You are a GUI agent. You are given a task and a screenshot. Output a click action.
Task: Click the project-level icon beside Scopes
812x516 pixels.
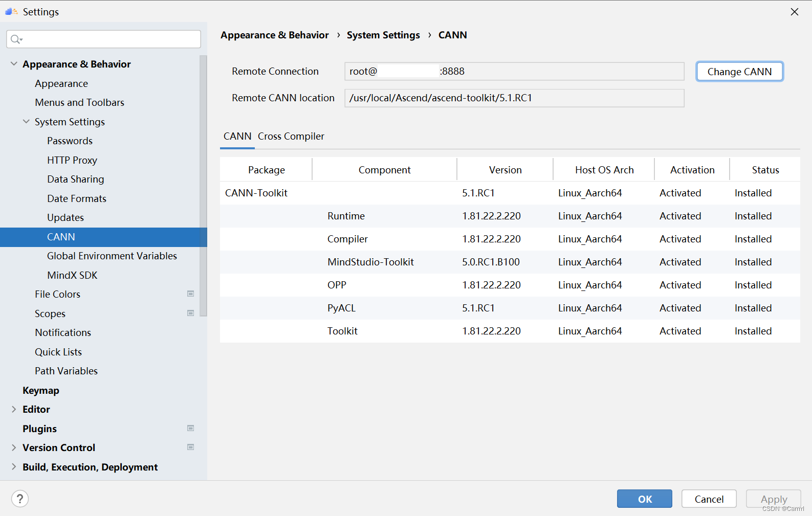coord(191,313)
